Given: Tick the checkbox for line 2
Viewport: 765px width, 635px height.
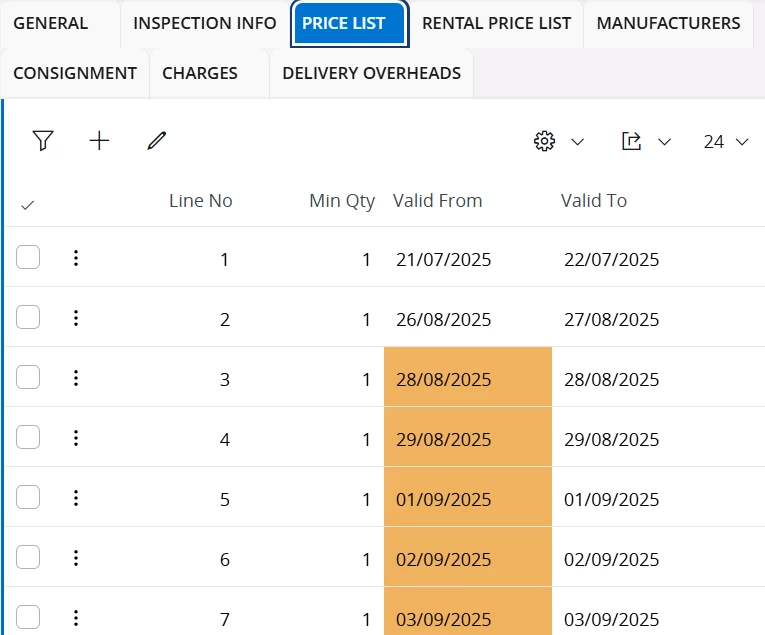Looking at the screenshot, I should tap(28, 318).
